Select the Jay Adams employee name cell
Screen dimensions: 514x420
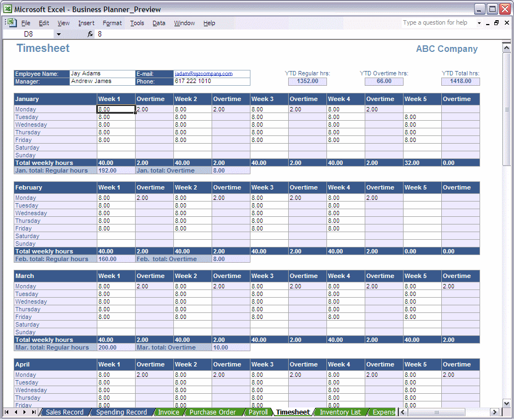click(x=103, y=74)
